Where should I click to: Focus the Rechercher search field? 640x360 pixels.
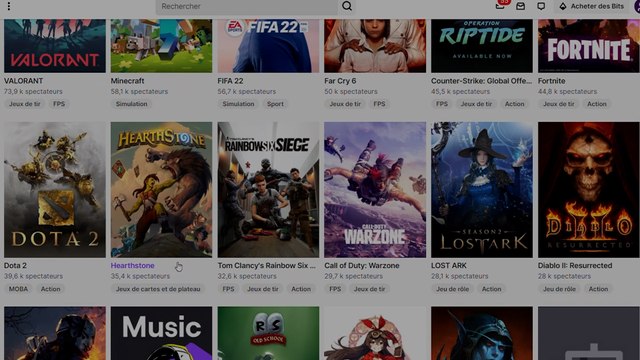pyautogui.click(x=247, y=6)
